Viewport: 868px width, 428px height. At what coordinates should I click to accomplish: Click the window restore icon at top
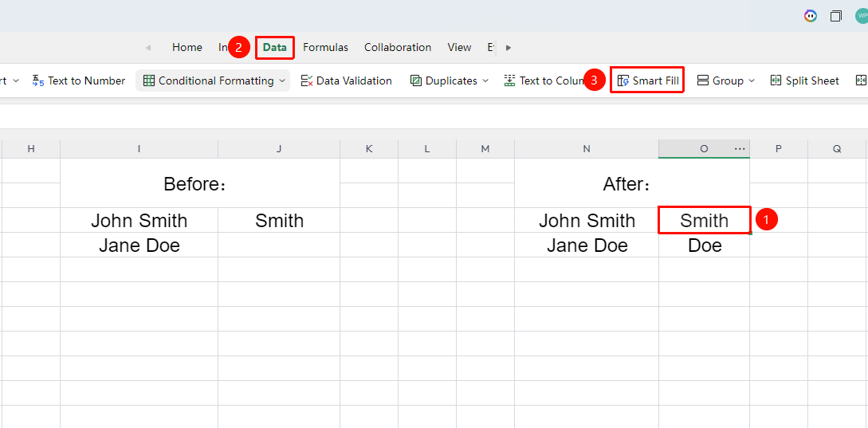tap(836, 16)
